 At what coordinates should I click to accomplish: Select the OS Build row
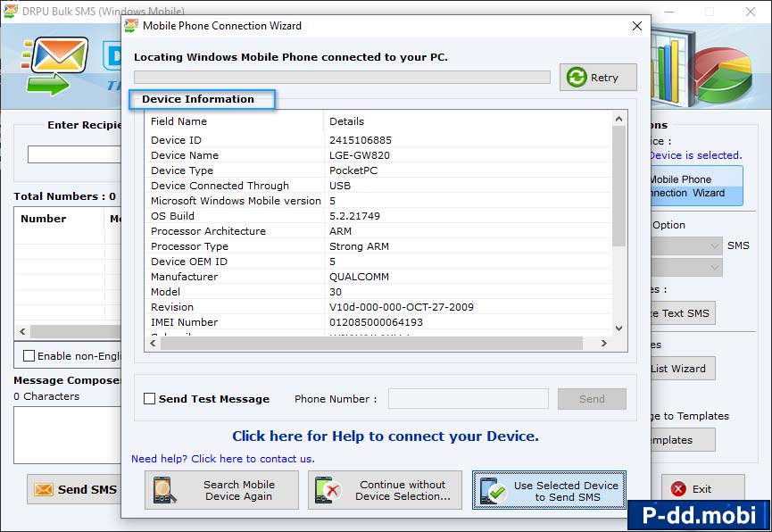pos(378,216)
